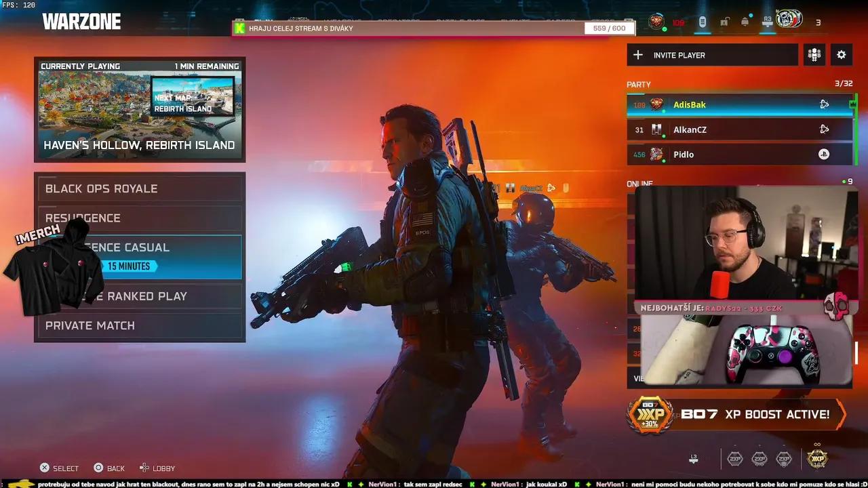Click the channels/groups icon next to settings
The image size is (868, 488).
pyautogui.click(x=814, y=55)
